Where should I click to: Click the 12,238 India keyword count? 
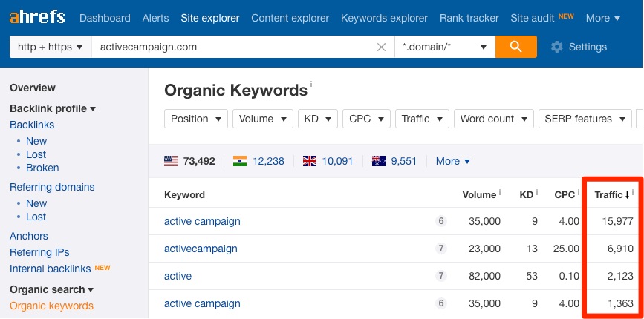(x=268, y=161)
